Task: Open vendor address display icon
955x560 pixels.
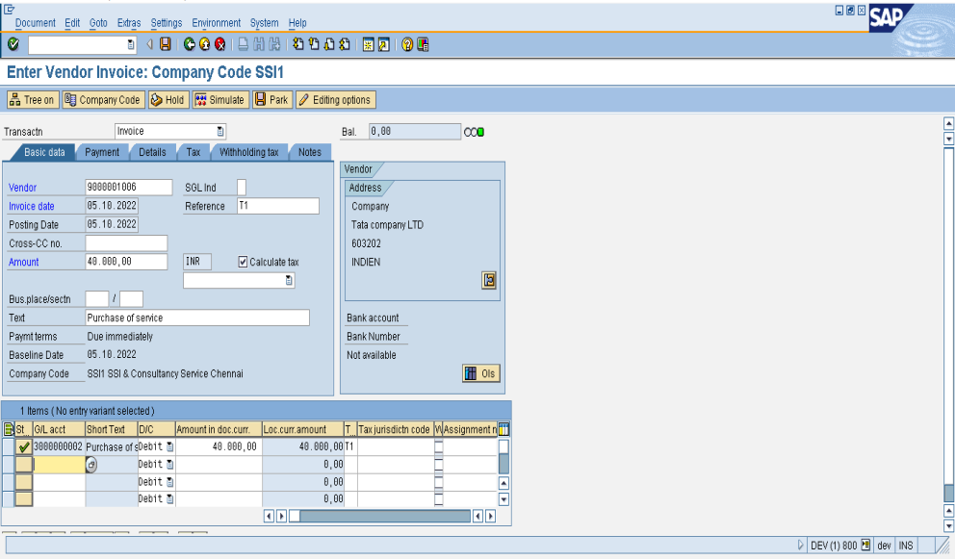Action: [489, 280]
